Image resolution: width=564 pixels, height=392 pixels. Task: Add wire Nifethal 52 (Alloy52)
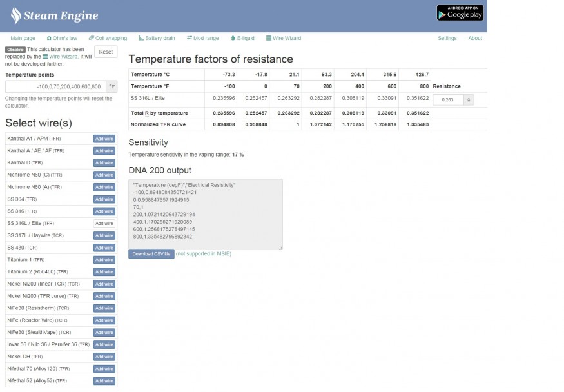point(104,381)
